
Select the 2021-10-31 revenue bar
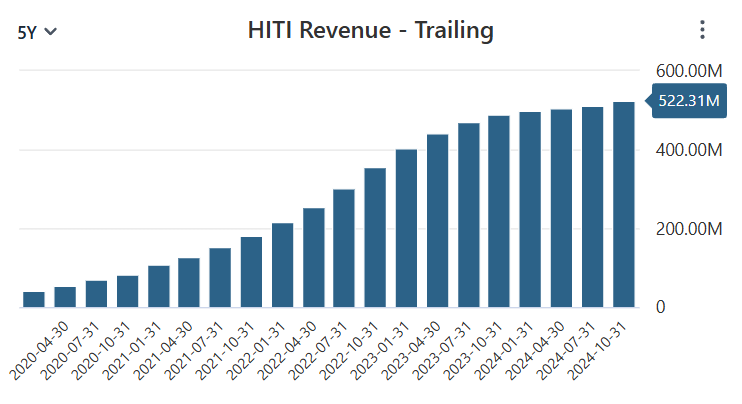click(251, 272)
